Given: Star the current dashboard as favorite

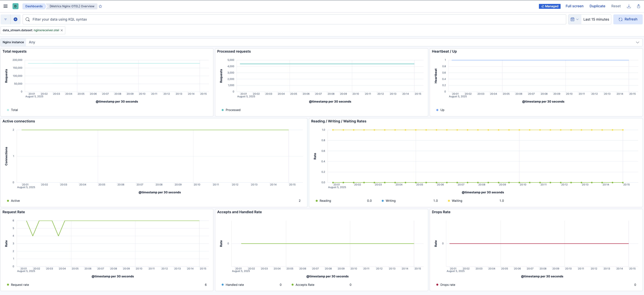Looking at the screenshot, I should point(100,6).
